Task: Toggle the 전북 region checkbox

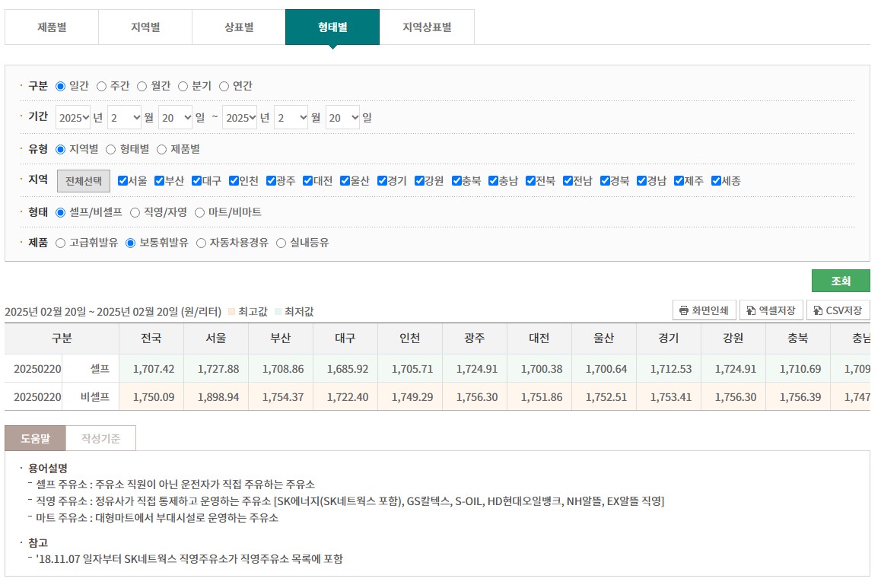Action: point(530,181)
